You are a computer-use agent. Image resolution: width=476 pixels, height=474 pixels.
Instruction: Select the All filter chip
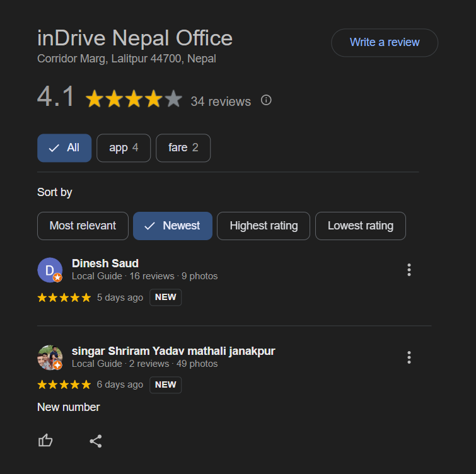64,147
